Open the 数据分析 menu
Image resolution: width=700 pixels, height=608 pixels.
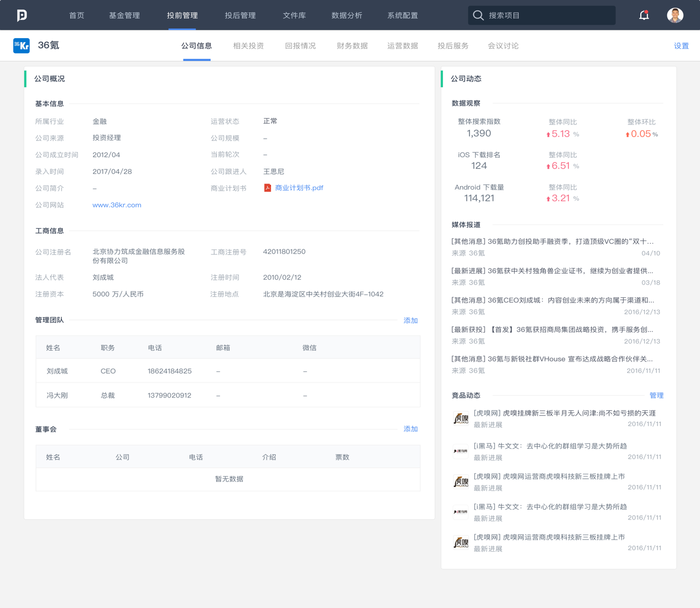pos(347,15)
